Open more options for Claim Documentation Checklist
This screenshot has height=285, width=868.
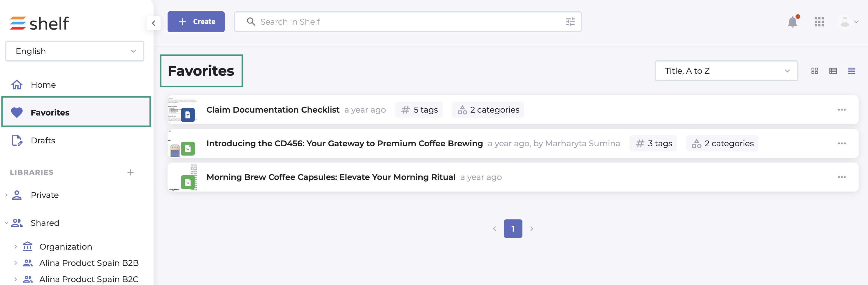pyautogui.click(x=841, y=110)
